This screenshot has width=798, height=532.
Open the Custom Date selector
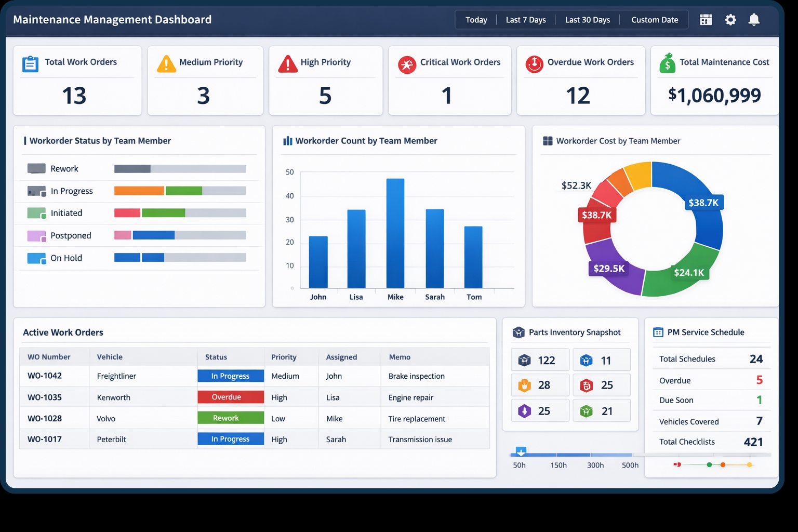(x=654, y=19)
